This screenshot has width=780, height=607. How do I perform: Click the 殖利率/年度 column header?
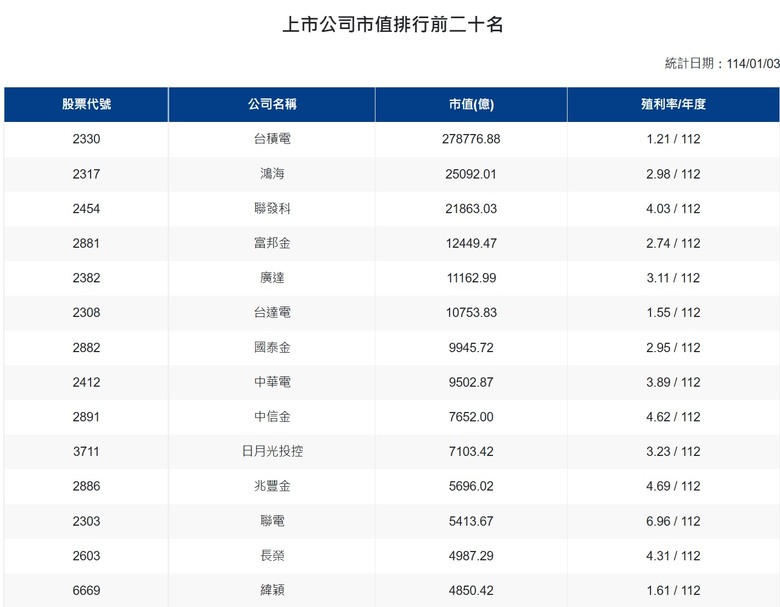(673, 104)
